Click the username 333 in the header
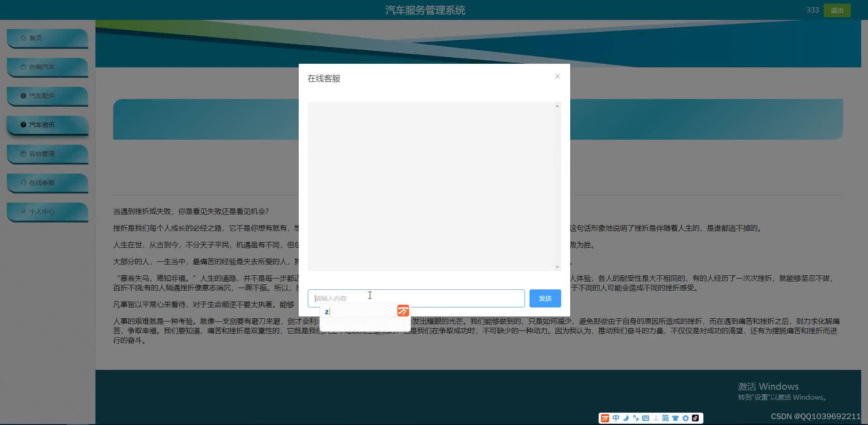 pos(812,10)
